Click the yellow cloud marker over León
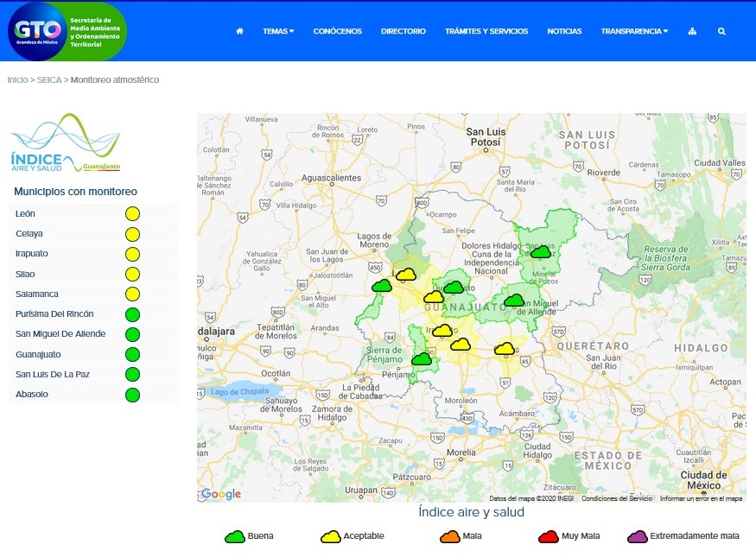 tap(406, 275)
